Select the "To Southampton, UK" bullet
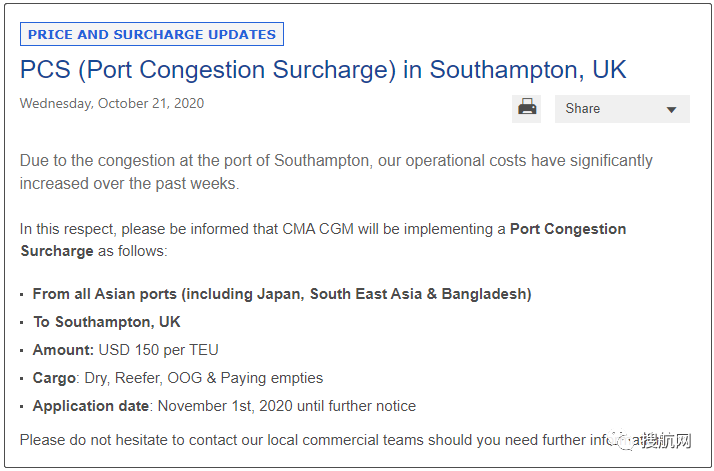This screenshot has height=471, width=714. point(107,322)
